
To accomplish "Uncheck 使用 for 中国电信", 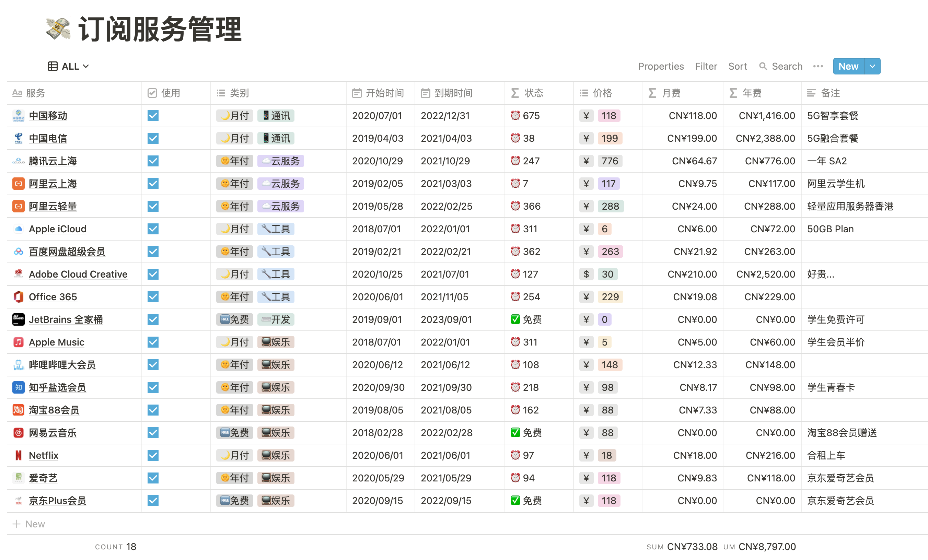I will tap(153, 138).
